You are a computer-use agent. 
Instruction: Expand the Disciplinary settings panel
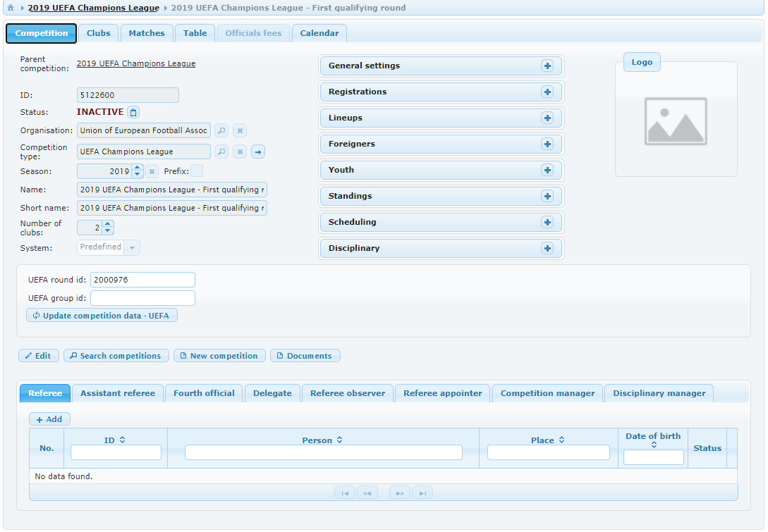tap(547, 248)
